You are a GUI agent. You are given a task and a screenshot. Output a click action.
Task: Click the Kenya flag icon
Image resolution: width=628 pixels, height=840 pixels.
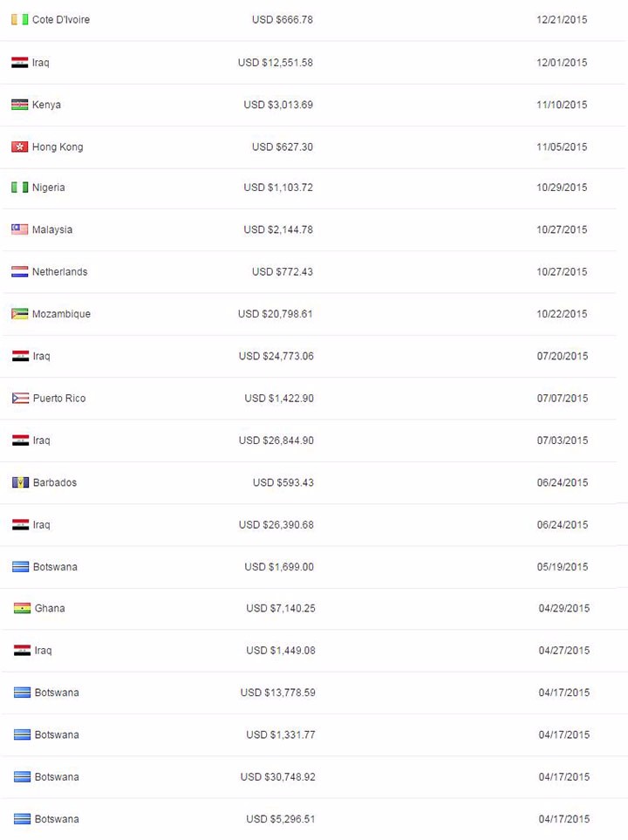pos(20,105)
